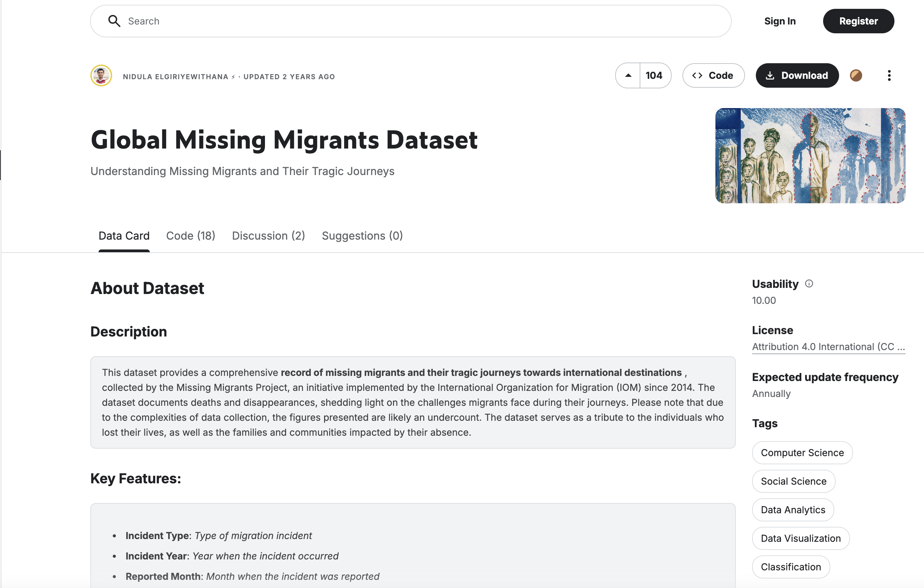Click inside the Search field
Screen dimensions: 924x588
(422, 21)
